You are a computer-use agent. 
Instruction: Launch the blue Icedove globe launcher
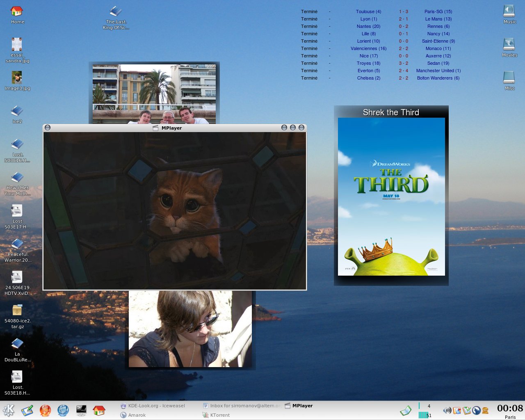[x=63, y=410]
